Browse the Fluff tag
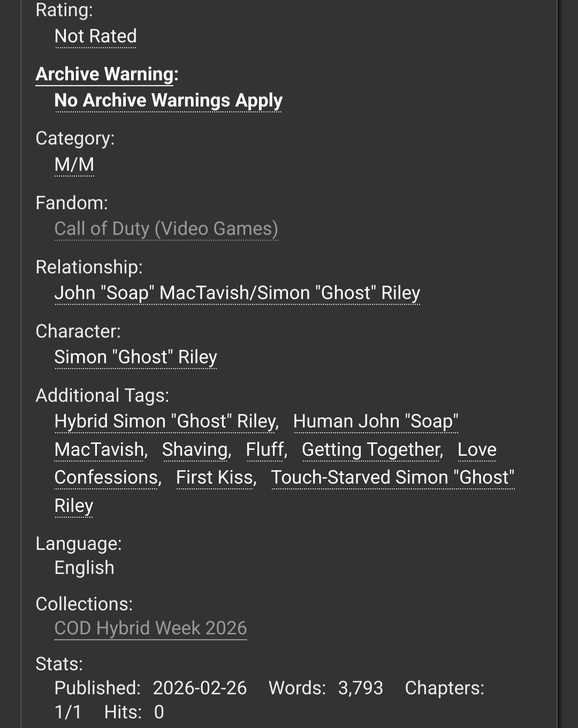The height and width of the screenshot is (728, 578). click(265, 450)
